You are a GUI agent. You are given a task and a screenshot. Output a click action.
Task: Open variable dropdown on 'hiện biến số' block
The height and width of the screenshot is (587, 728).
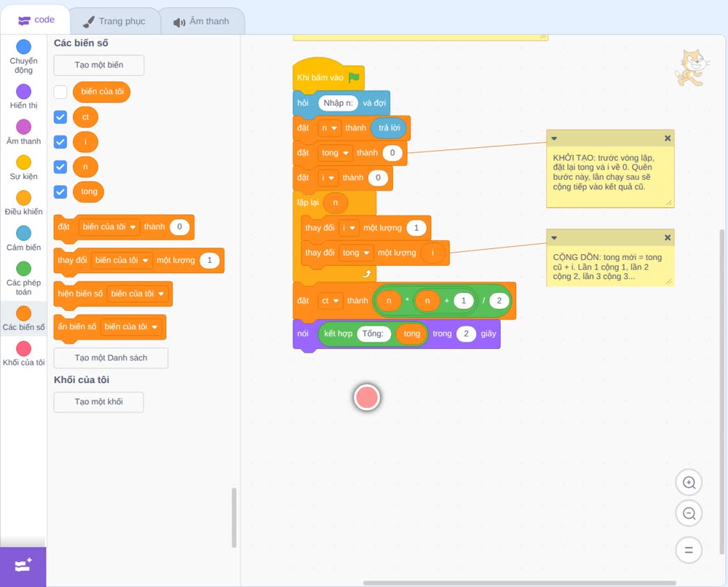coord(138,293)
